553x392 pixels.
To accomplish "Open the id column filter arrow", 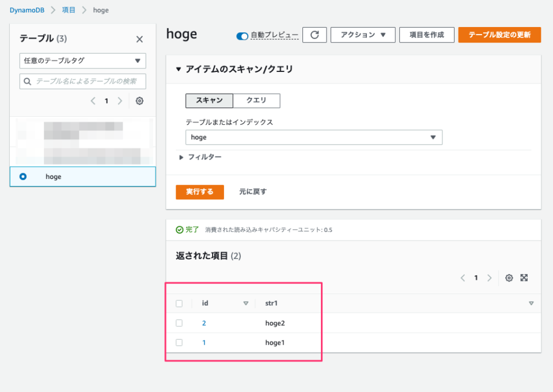I will pyautogui.click(x=247, y=303).
